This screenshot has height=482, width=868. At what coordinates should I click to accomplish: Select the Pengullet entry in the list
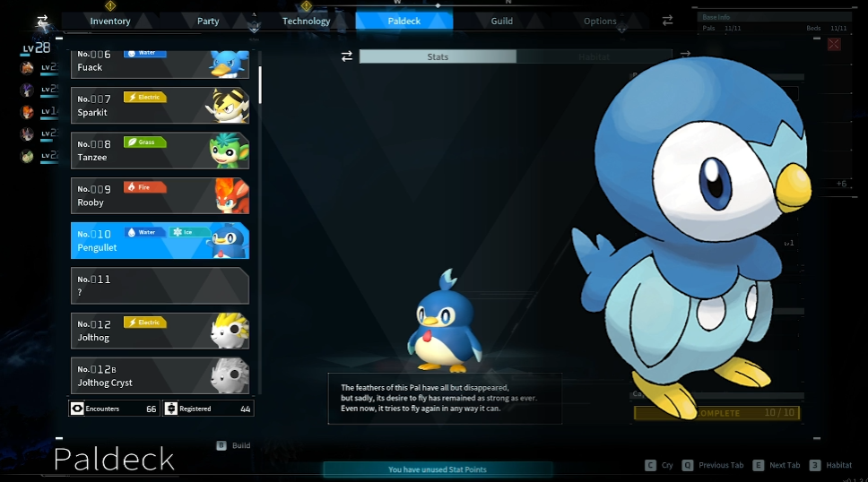160,240
